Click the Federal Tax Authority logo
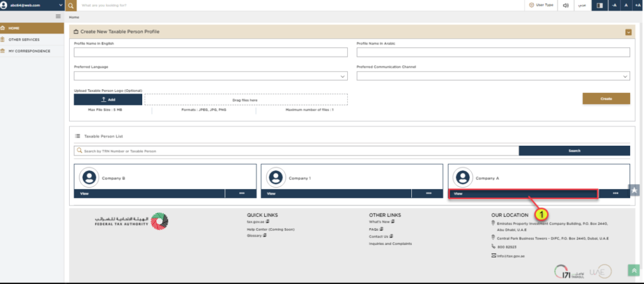Viewport: 644px width, 284px height. [x=131, y=221]
